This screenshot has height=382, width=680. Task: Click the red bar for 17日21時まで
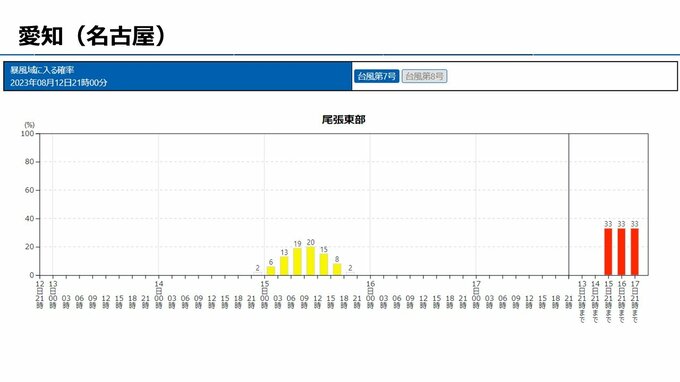tap(635, 252)
